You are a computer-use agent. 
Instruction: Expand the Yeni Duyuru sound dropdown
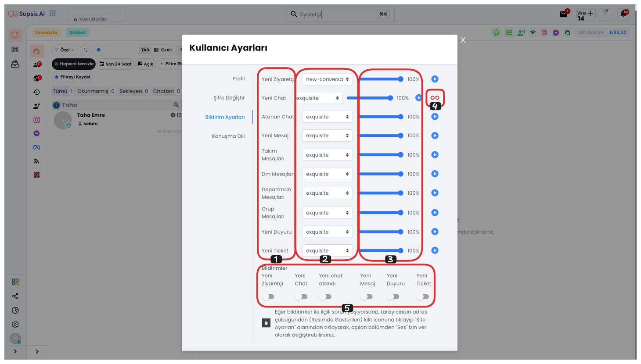coord(327,232)
